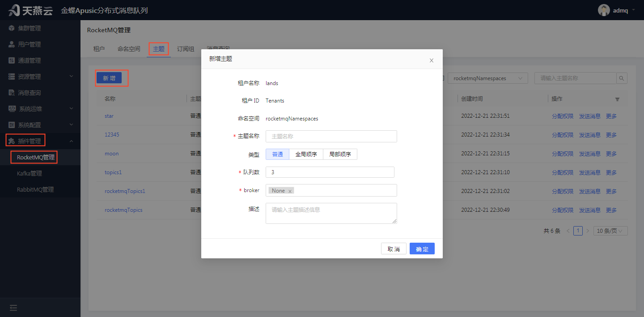Open the 10 条/页 page size dropdown
This screenshot has height=317, width=644.
[x=610, y=231]
